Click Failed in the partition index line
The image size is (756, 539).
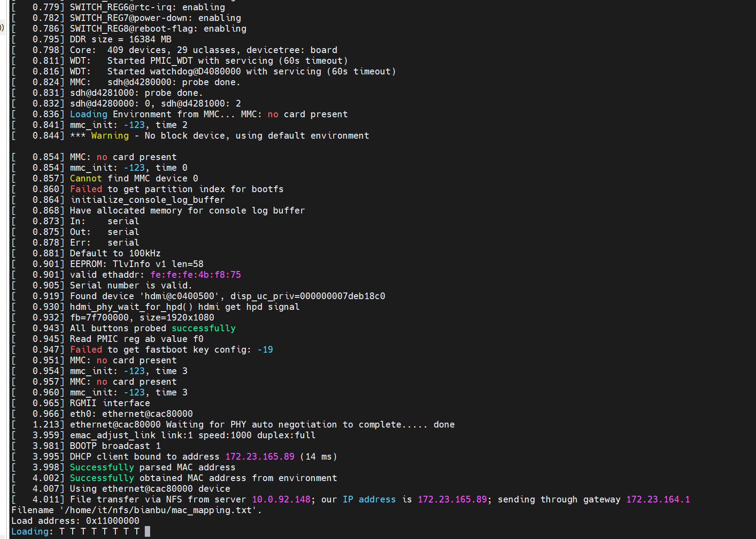86,189
